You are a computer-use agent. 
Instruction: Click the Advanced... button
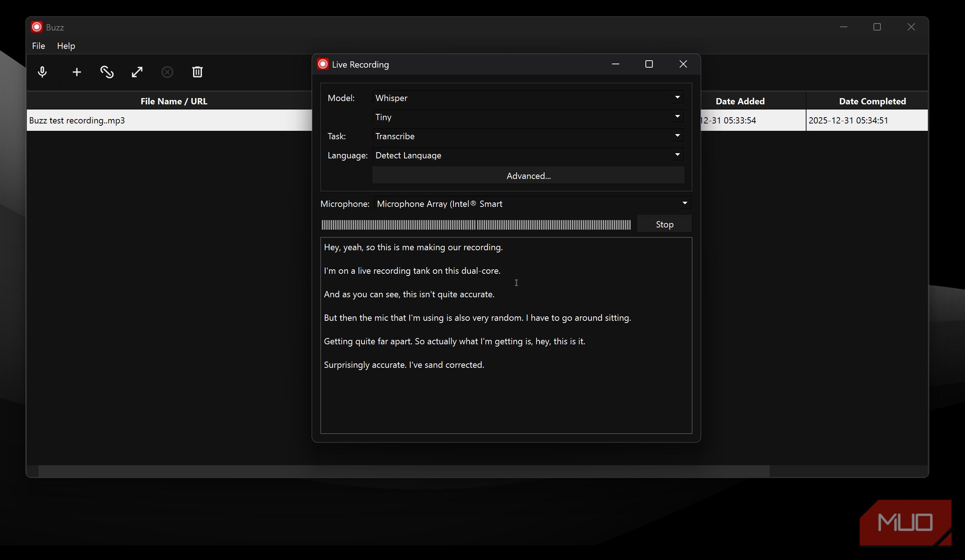(528, 176)
